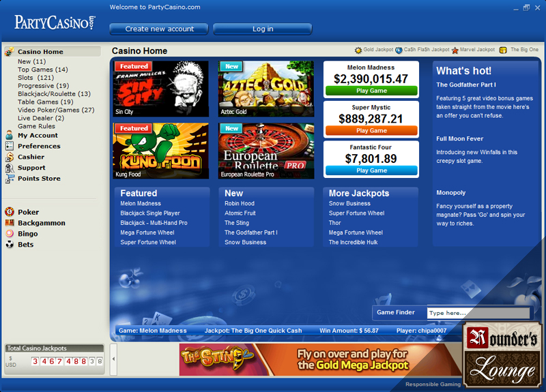Open the New (11) games category
This screenshot has height=392, width=546.
point(31,61)
